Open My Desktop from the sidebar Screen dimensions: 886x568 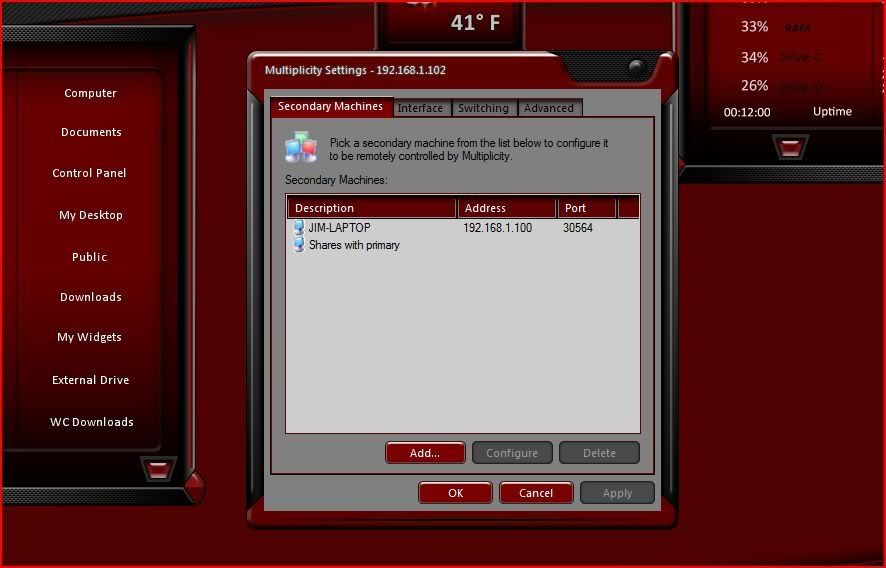[x=90, y=215]
